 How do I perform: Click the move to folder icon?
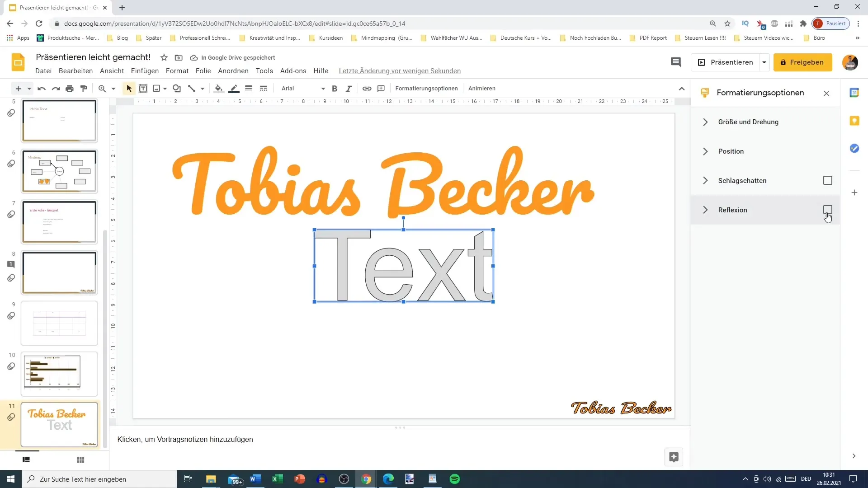179,58
